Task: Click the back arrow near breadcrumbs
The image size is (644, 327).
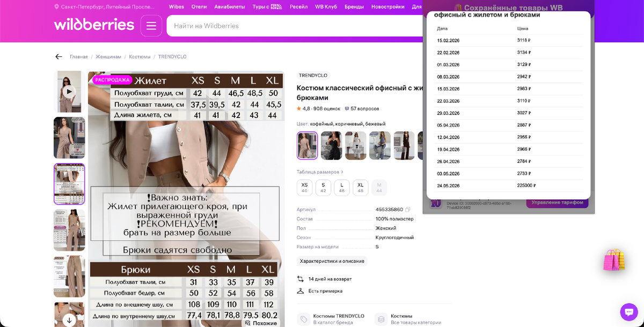Action: (58, 57)
